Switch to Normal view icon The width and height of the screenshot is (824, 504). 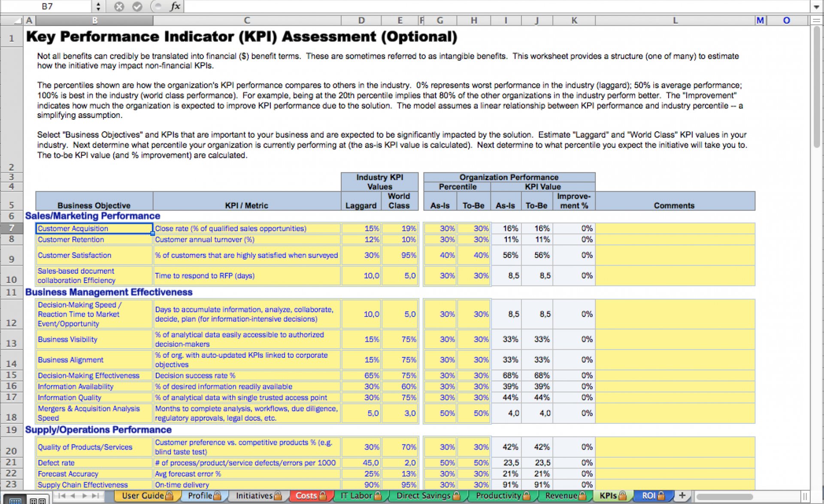click(x=15, y=501)
